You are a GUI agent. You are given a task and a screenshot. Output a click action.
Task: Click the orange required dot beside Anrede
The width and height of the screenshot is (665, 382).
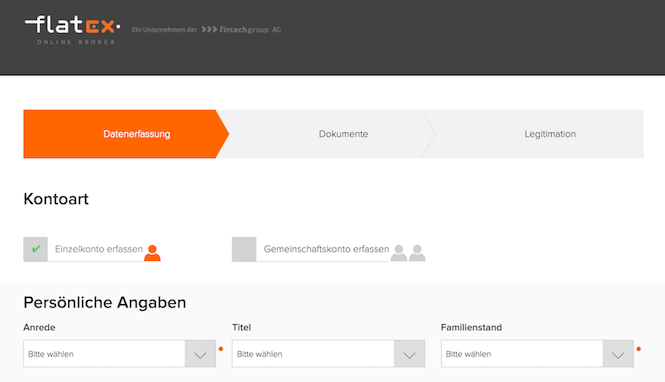coord(221,349)
